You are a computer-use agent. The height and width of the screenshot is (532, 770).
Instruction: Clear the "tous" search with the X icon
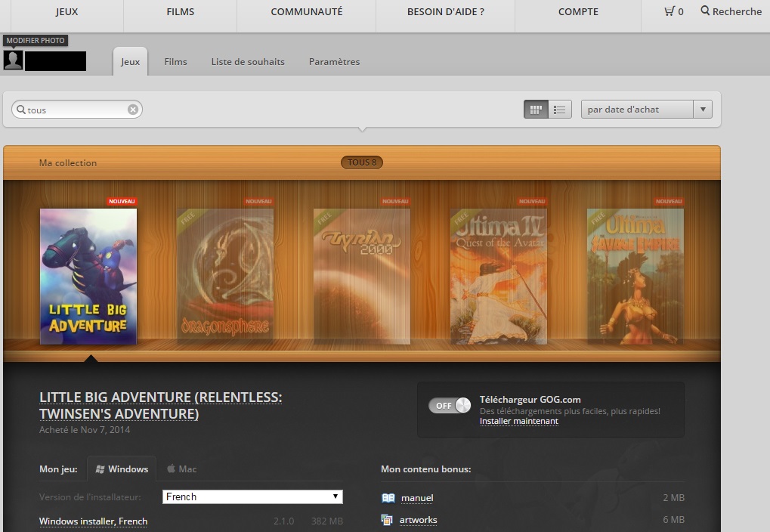click(x=132, y=109)
